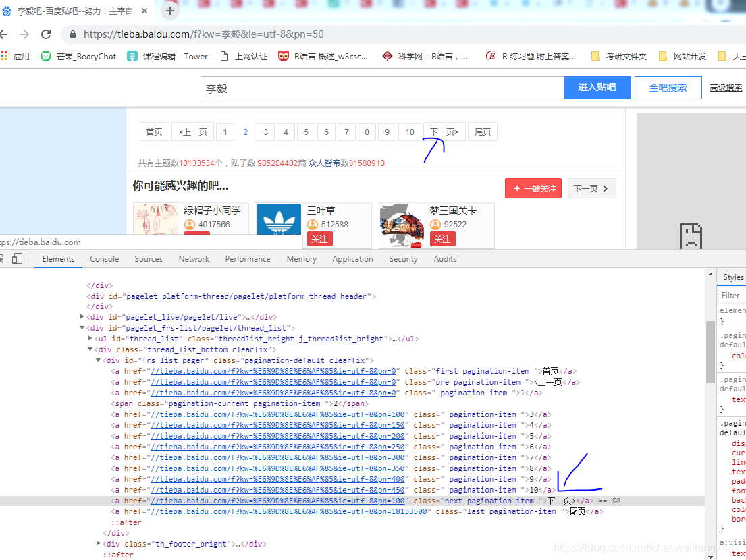This screenshot has height=560, width=746.
Task: Click the pn=450 href link in Elements
Action: tap(277, 490)
